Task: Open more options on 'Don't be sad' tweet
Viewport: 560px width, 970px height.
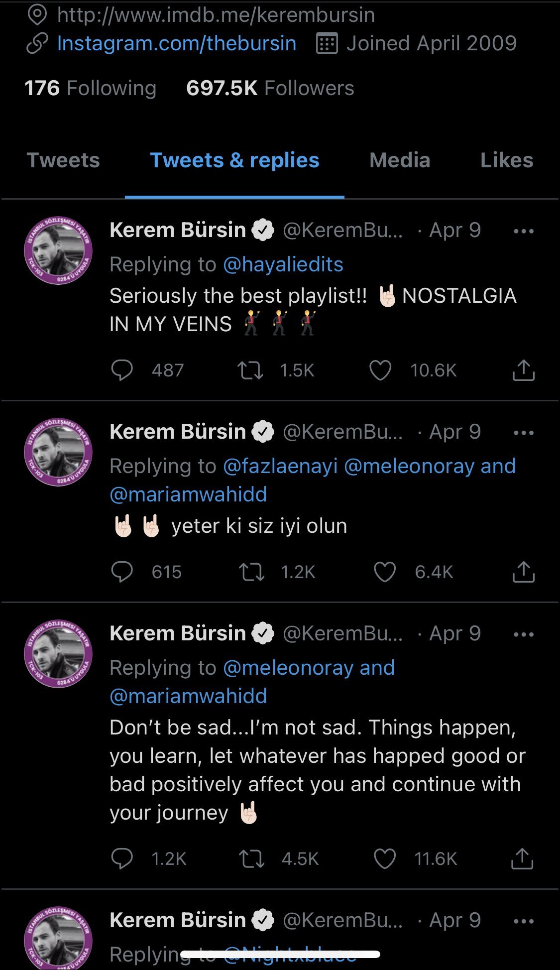Action: coord(523,634)
